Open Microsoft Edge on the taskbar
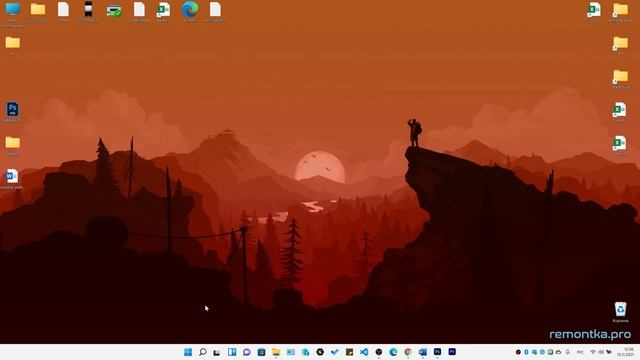640x360 pixels. (393, 352)
